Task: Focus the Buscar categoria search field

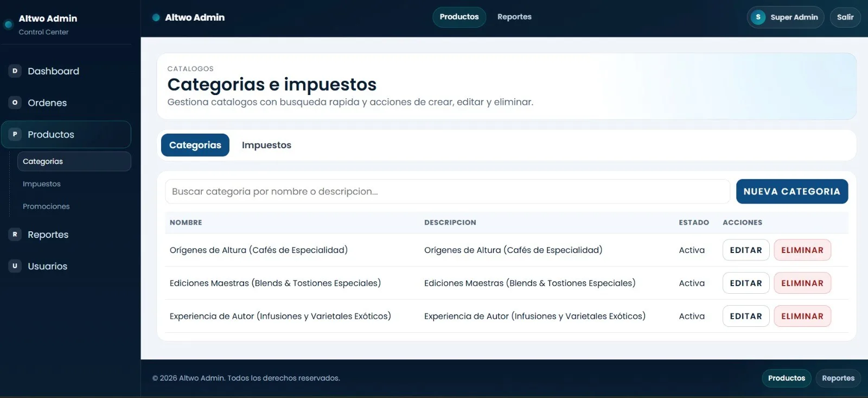Action: (x=448, y=192)
